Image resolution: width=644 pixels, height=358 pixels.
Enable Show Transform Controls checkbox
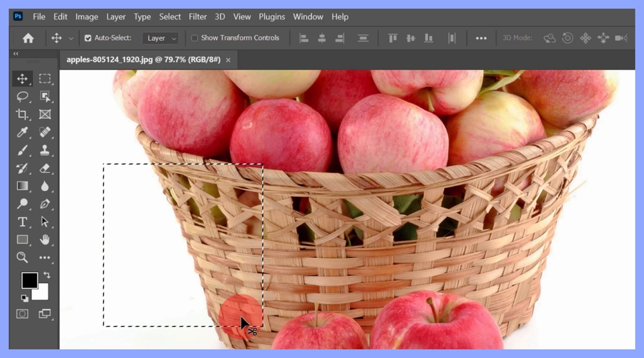point(195,38)
